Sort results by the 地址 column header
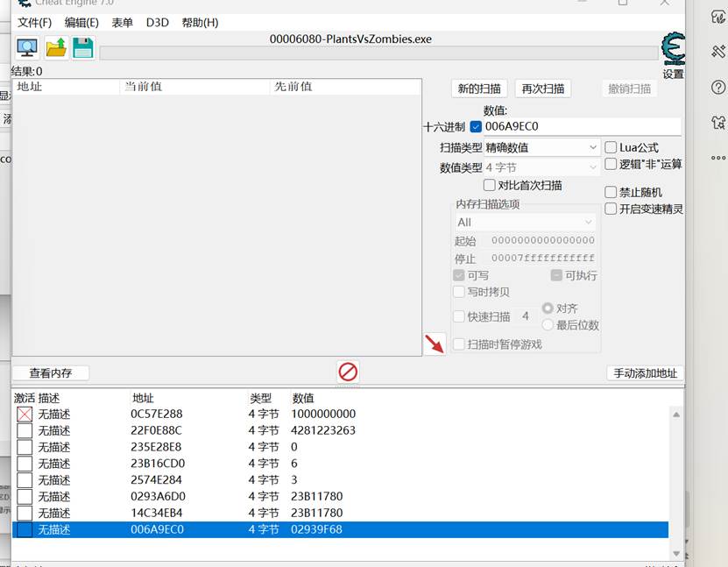 pyautogui.click(x=67, y=87)
